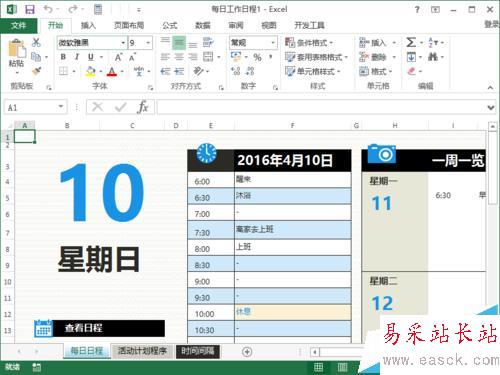This screenshot has width=500, height=375.
Task: Apply percent style
Action: point(257,57)
